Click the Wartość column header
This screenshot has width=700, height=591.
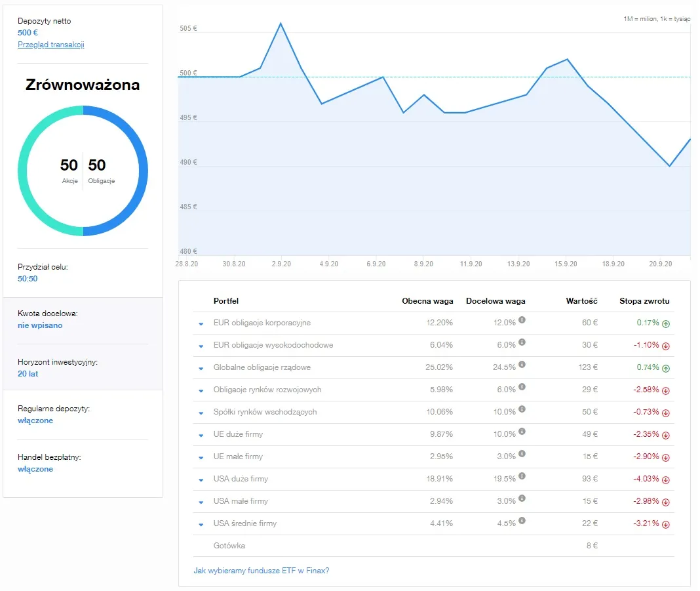[581, 301]
